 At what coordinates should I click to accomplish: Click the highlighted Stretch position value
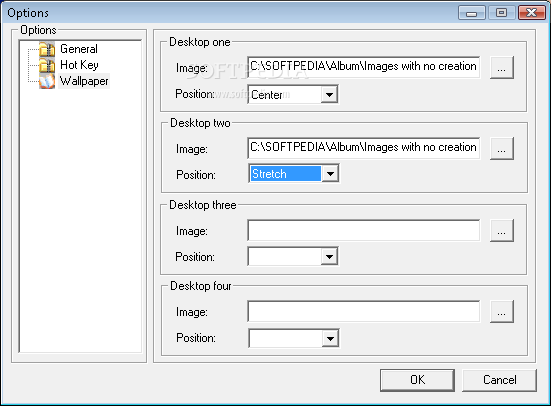285,174
